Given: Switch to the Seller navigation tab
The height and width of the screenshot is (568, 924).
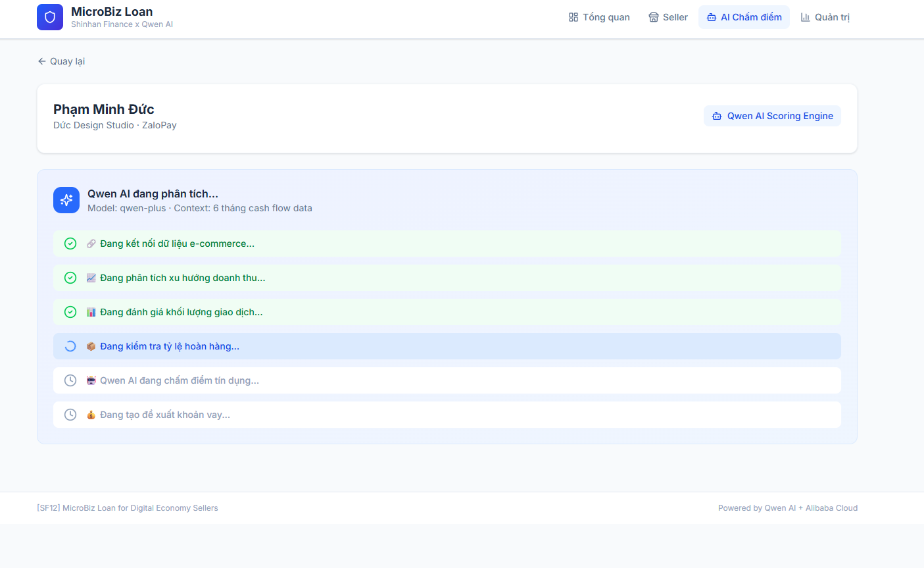Looking at the screenshot, I should [x=668, y=17].
